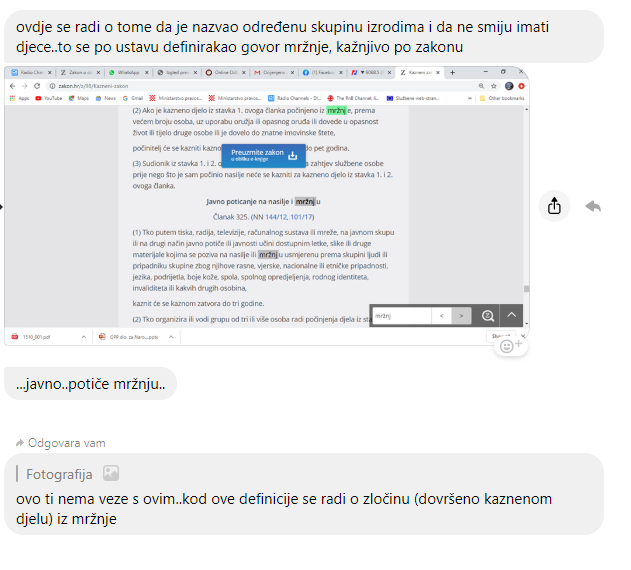In the embedded screenshot, select the Radio Char… tab

(31, 72)
